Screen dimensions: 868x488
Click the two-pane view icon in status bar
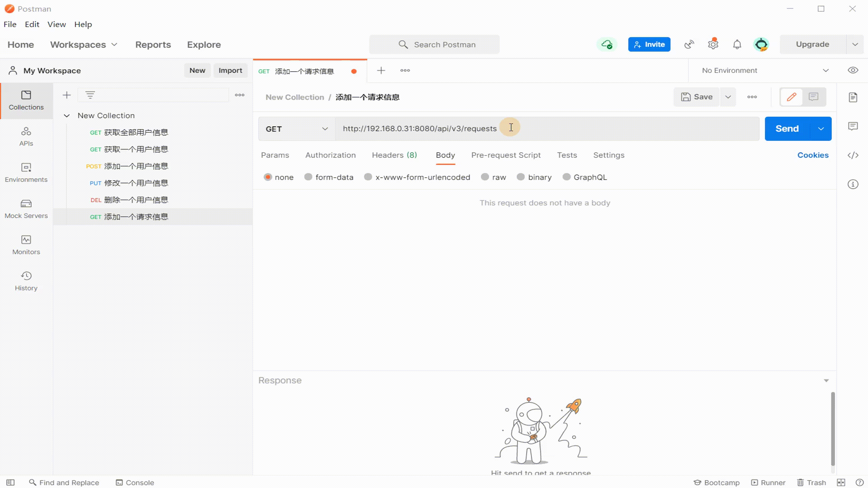coord(841,483)
